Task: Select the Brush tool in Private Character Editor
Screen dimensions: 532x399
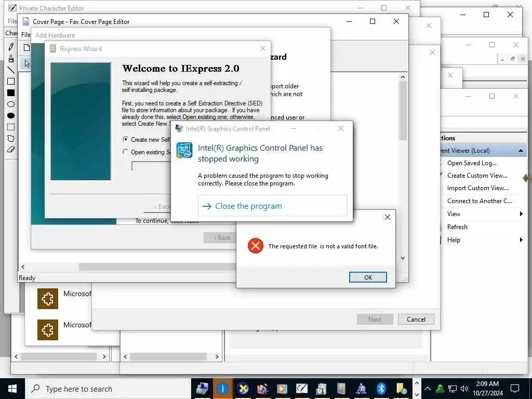Action: tap(11, 58)
